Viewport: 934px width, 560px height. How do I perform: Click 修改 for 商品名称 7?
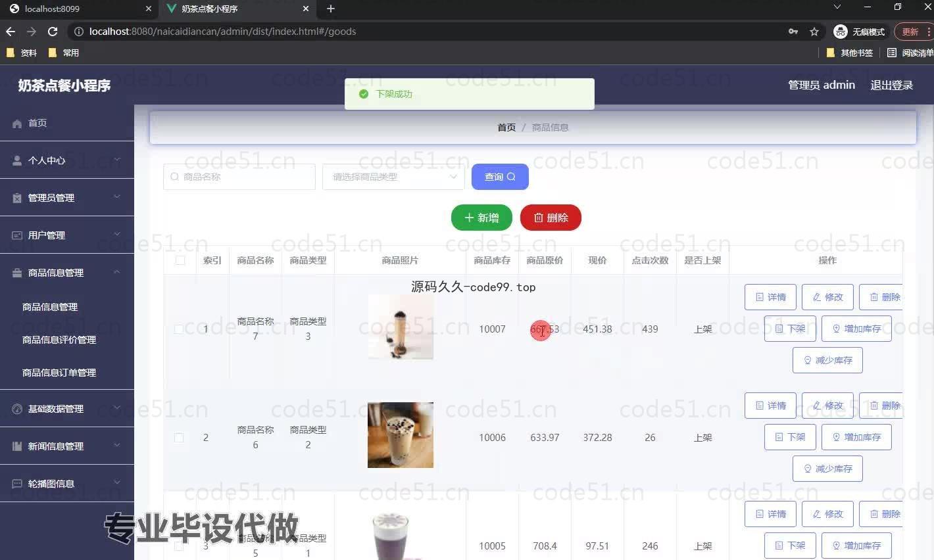click(x=827, y=297)
